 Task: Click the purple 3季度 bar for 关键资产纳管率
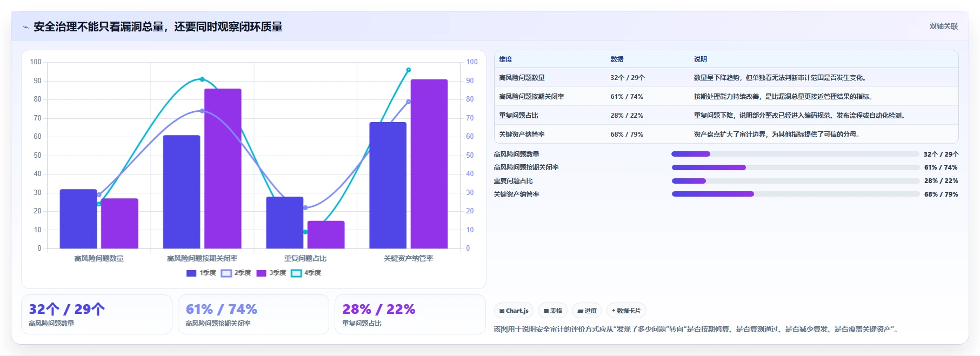coord(429,164)
